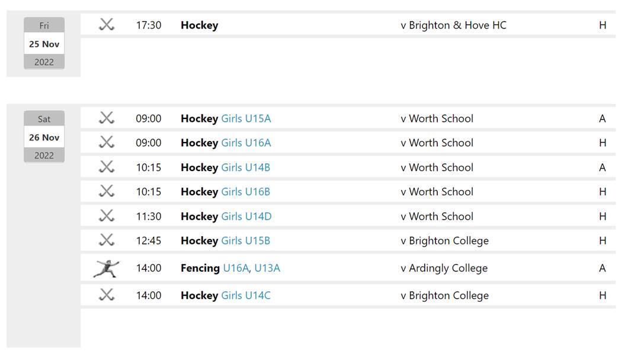
Task: Open the Girls U16A team link
Action: pos(246,143)
